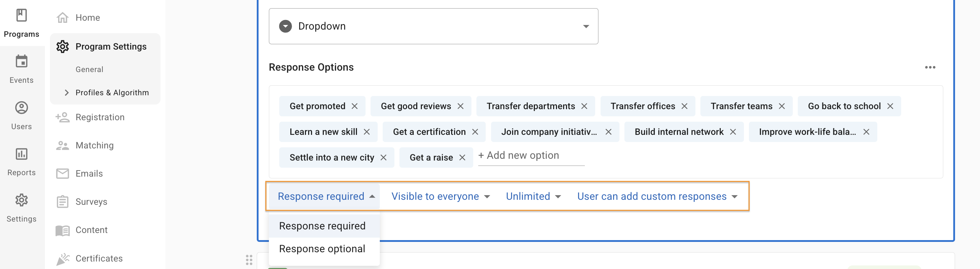Screen dimensions: 980x269
Task: Choose 'Response required' menu item
Action: 322,226
